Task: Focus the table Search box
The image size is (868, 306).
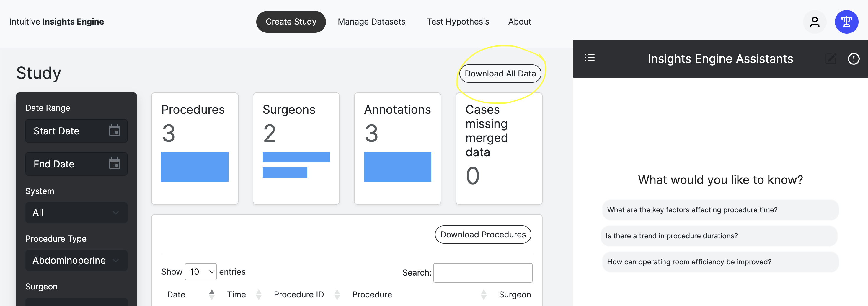Action: pyautogui.click(x=482, y=273)
